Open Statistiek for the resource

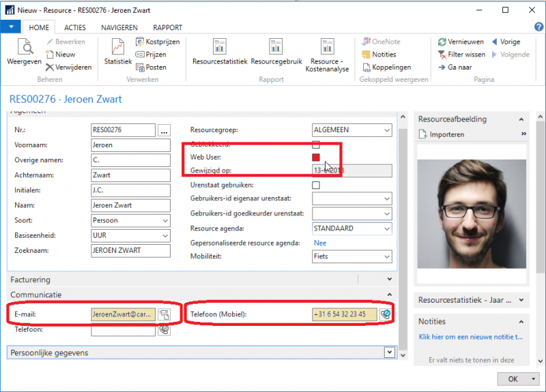[118, 52]
